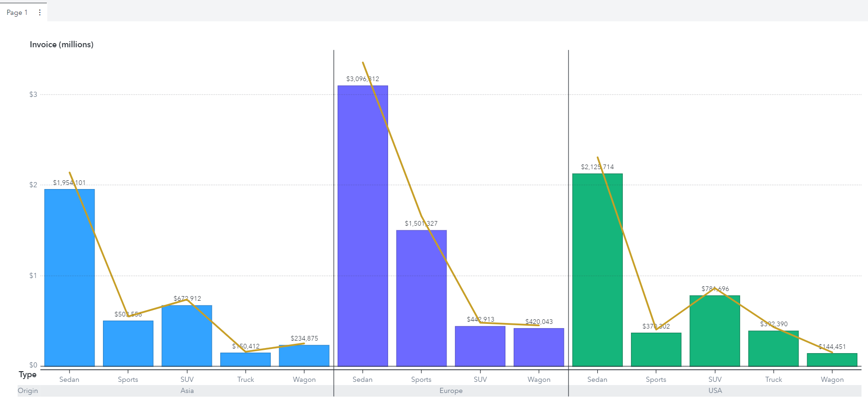Select the USA origin group label
Viewport: 868px width, 405px height.
click(x=715, y=391)
